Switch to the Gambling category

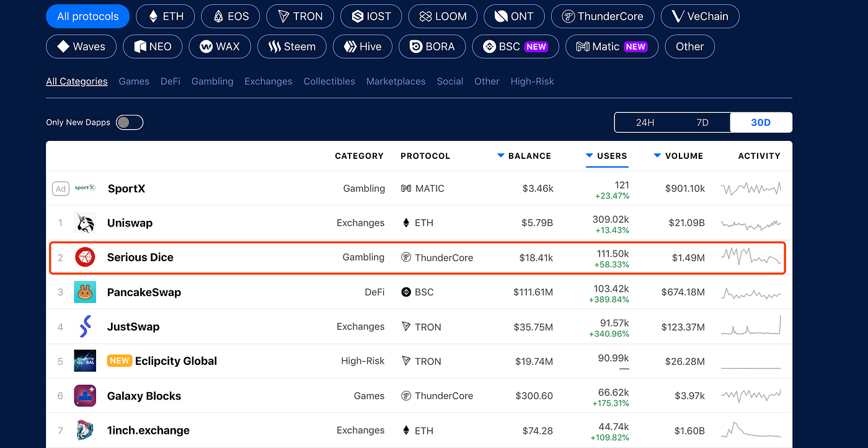coord(213,81)
